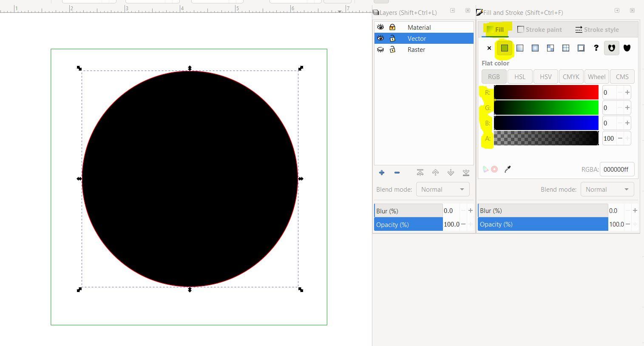Toggle lock on Vector layer

(x=392, y=38)
